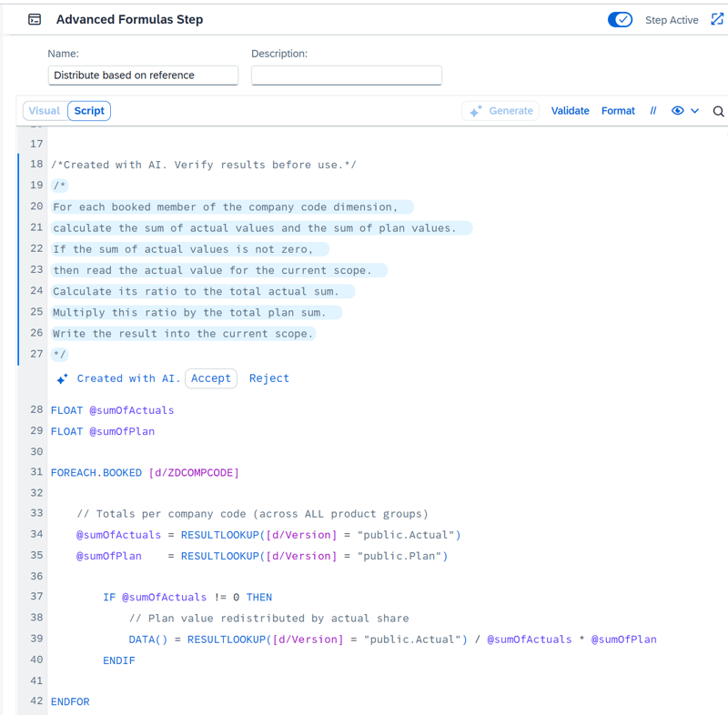Toggle line comment with the // icon
Image resolution: width=728 pixels, height=715 pixels.
pos(652,111)
